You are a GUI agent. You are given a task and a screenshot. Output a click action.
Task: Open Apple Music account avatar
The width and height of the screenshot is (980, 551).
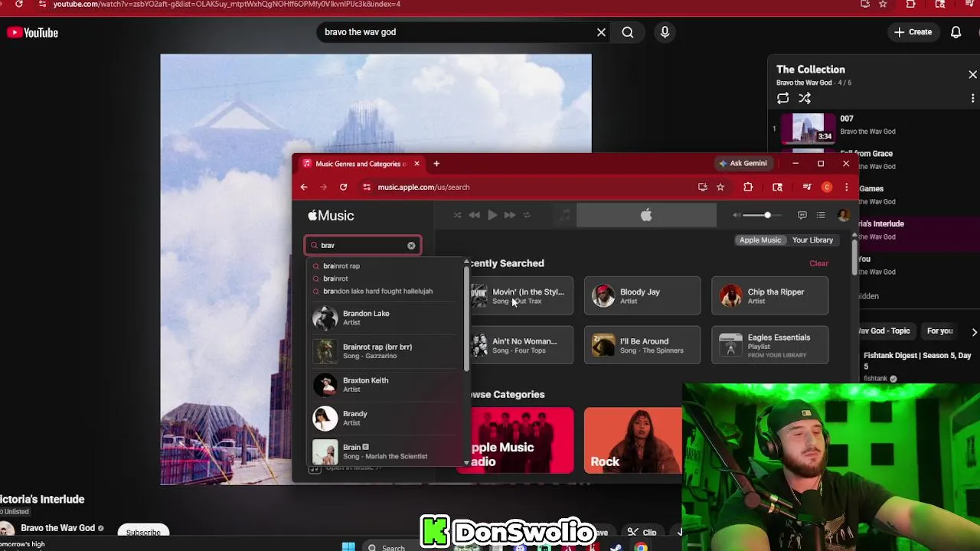click(843, 215)
